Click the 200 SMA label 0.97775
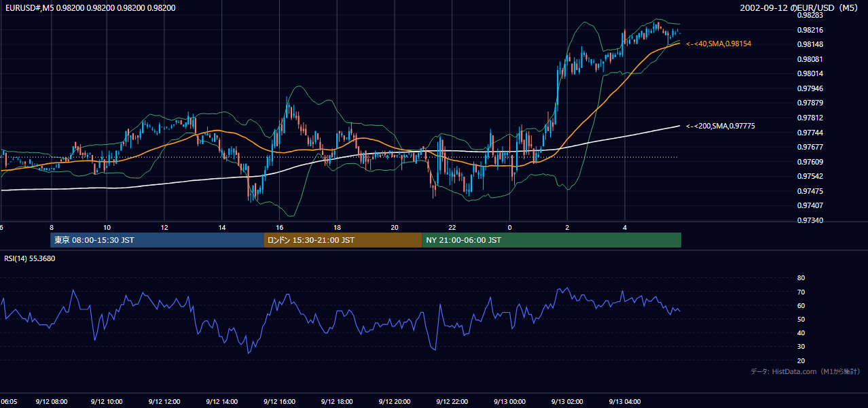This screenshot has width=868, height=408. (721, 126)
